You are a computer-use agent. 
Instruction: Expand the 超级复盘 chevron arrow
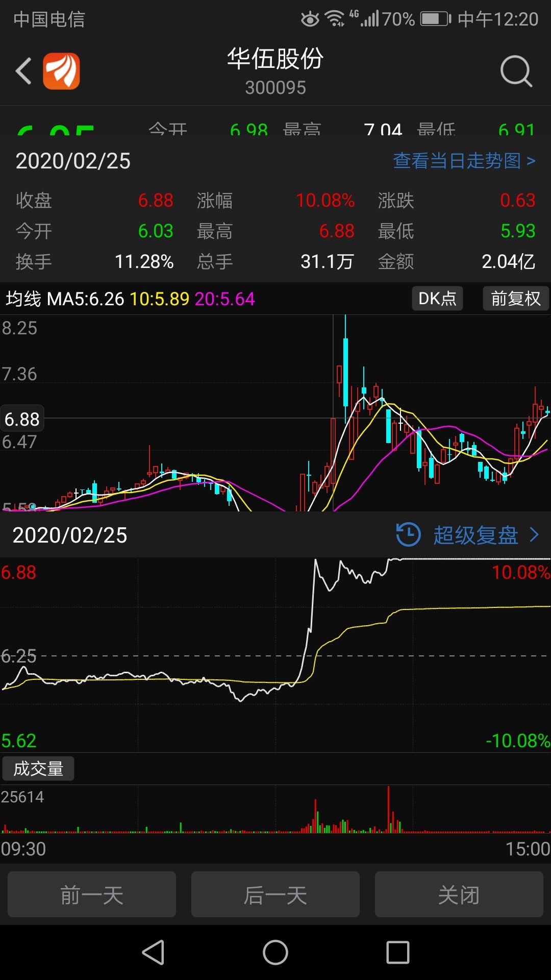point(534,535)
